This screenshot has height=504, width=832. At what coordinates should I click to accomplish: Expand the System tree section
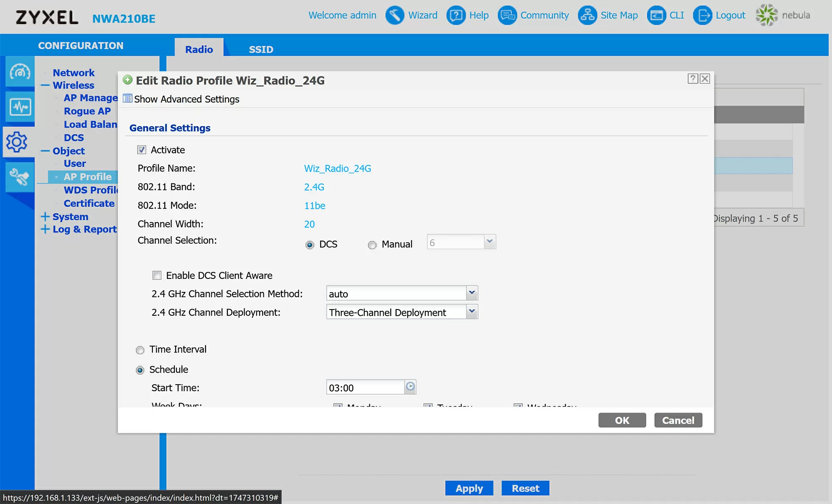click(45, 216)
